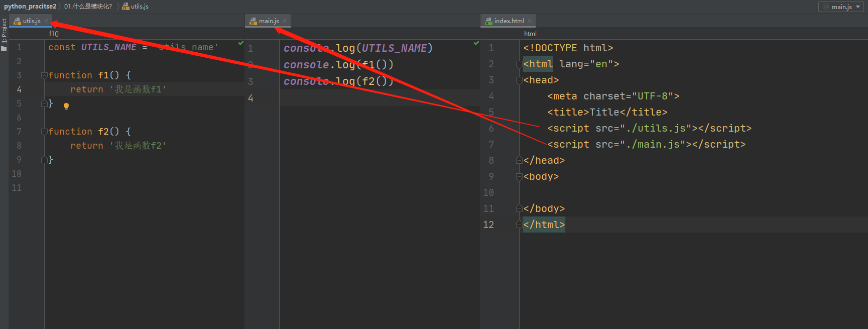Click 'function f2() {' in utils.js
This screenshot has width=868, height=329.
pos(89,132)
